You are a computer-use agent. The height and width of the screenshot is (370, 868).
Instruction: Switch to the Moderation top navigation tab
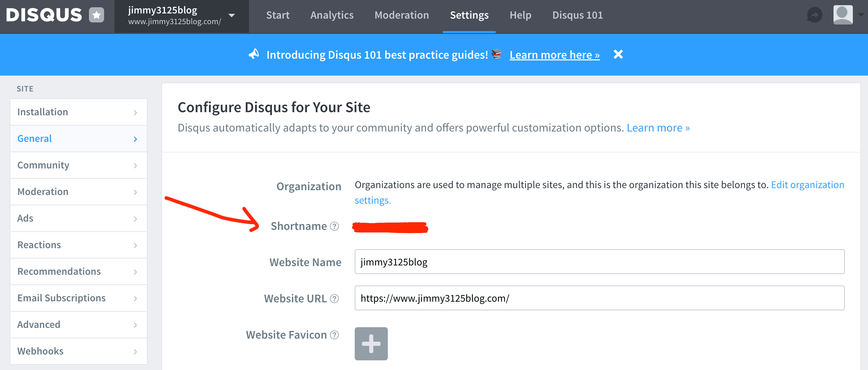[402, 15]
